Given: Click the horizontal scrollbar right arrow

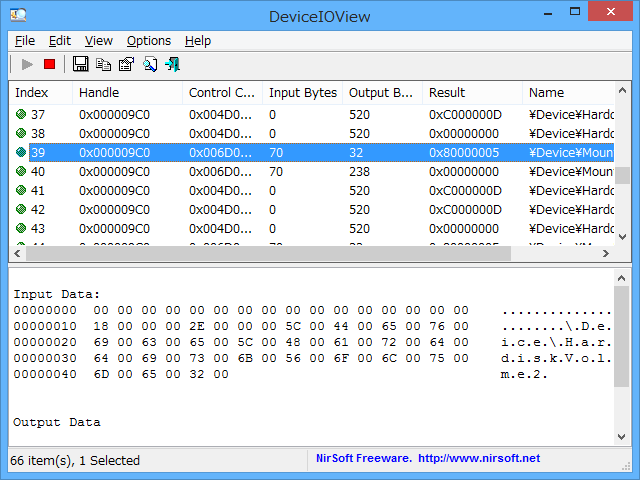Looking at the screenshot, I should click(x=606, y=253).
